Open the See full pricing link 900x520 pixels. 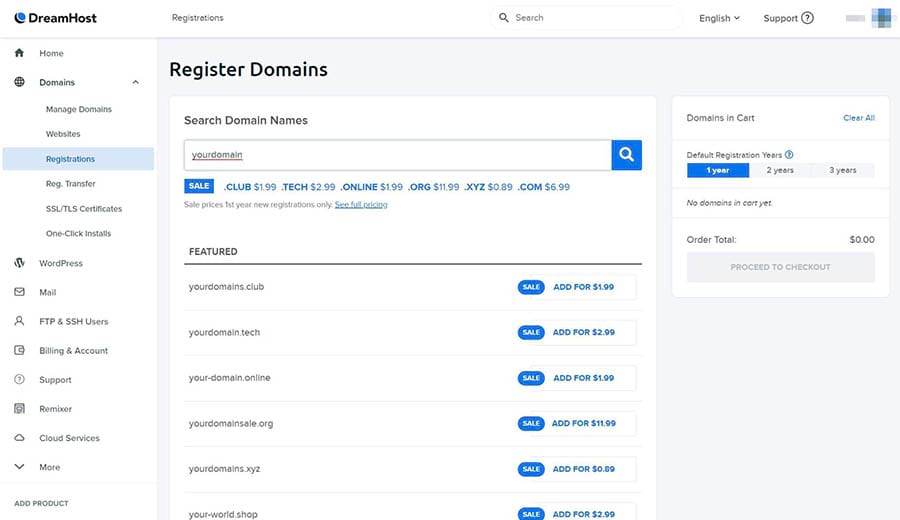tap(361, 204)
